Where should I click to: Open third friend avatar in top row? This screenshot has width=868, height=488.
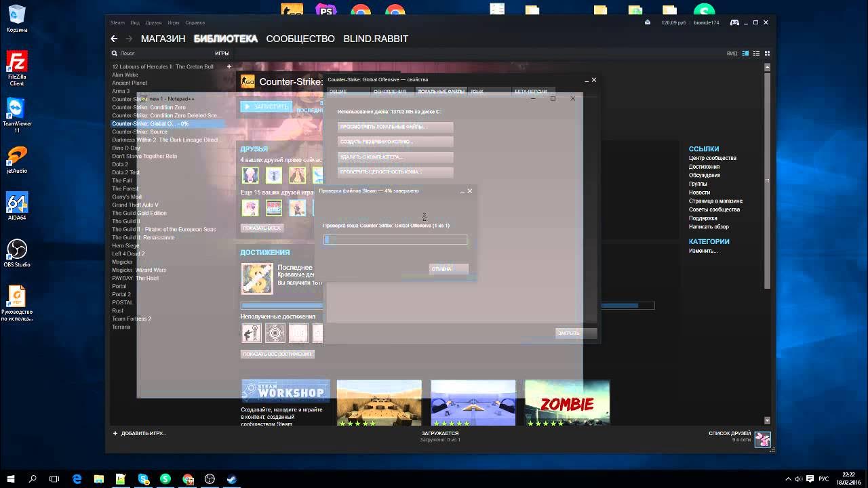(x=297, y=176)
